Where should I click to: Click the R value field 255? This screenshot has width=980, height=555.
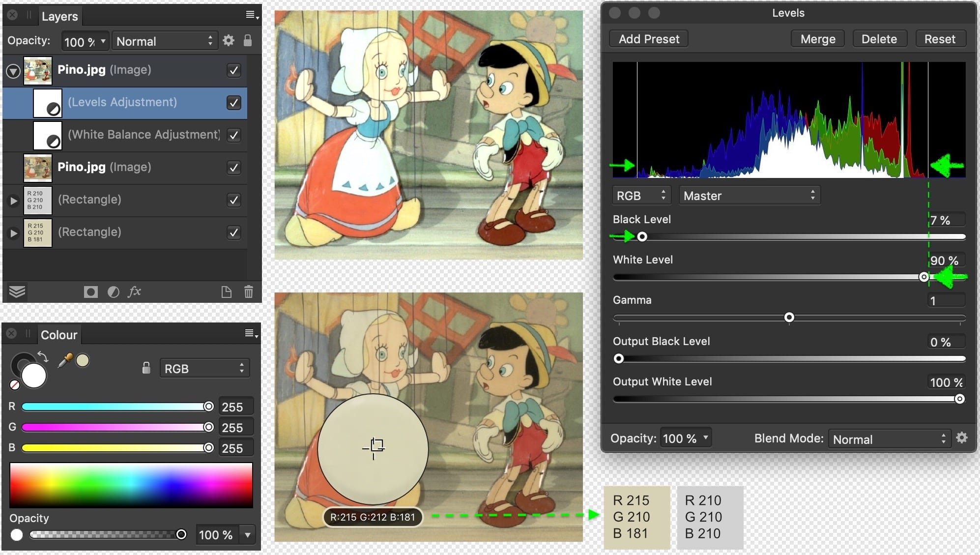click(236, 407)
